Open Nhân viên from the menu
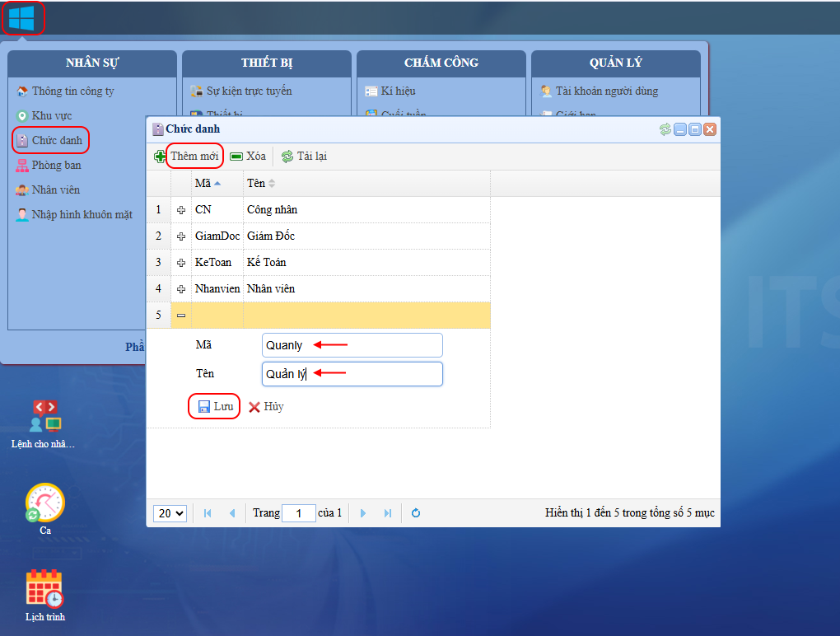The width and height of the screenshot is (840, 636). coord(55,190)
